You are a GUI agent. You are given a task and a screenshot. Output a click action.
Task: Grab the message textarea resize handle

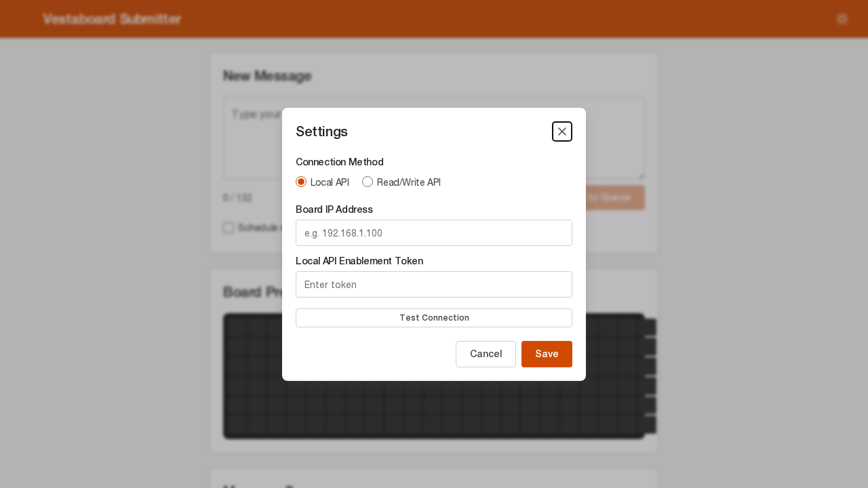[x=640, y=176]
